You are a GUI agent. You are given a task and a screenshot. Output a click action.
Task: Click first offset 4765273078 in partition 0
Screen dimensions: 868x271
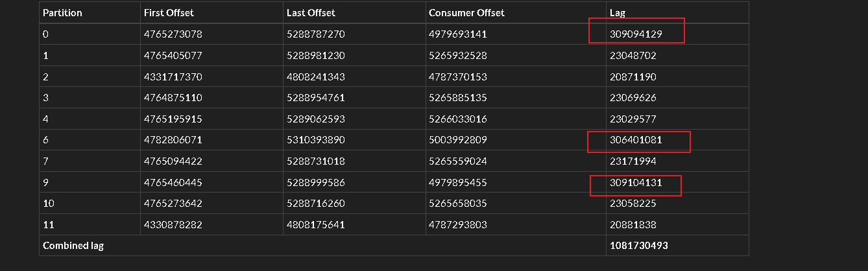(x=173, y=34)
